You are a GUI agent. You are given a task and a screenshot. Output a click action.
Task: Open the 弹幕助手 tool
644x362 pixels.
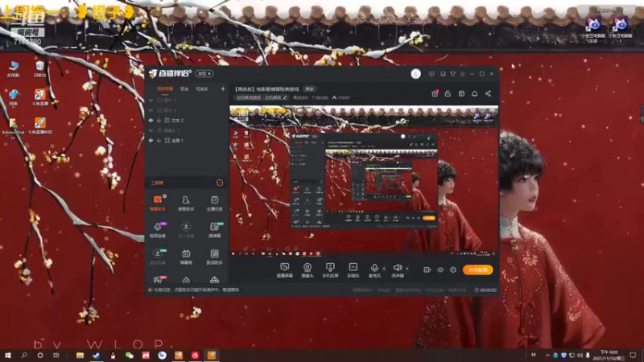coord(157,204)
